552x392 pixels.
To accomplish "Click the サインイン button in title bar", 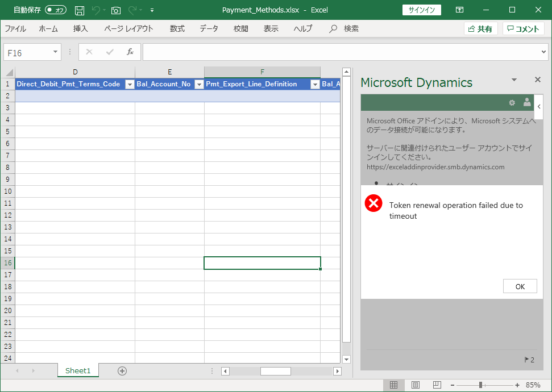I will [x=422, y=10].
